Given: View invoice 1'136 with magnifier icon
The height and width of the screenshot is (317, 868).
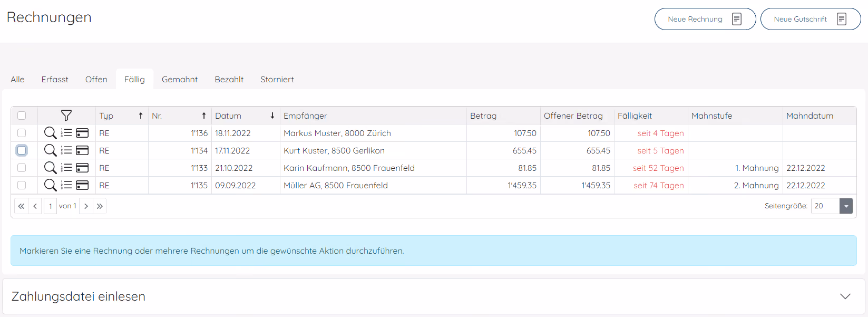Looking at the screenshot, I should click(50, 133).
